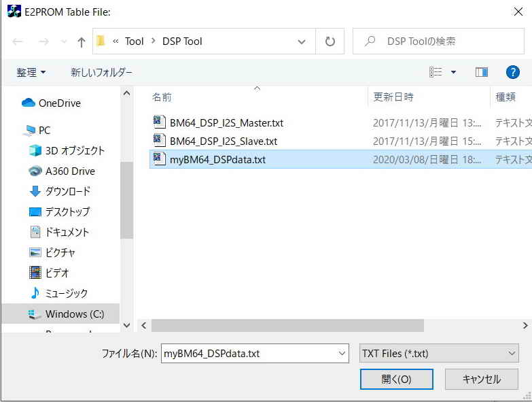This screenshot has height=402, width=532.
Task: Open the view options dropdown arrow
Action: [453, 72]
